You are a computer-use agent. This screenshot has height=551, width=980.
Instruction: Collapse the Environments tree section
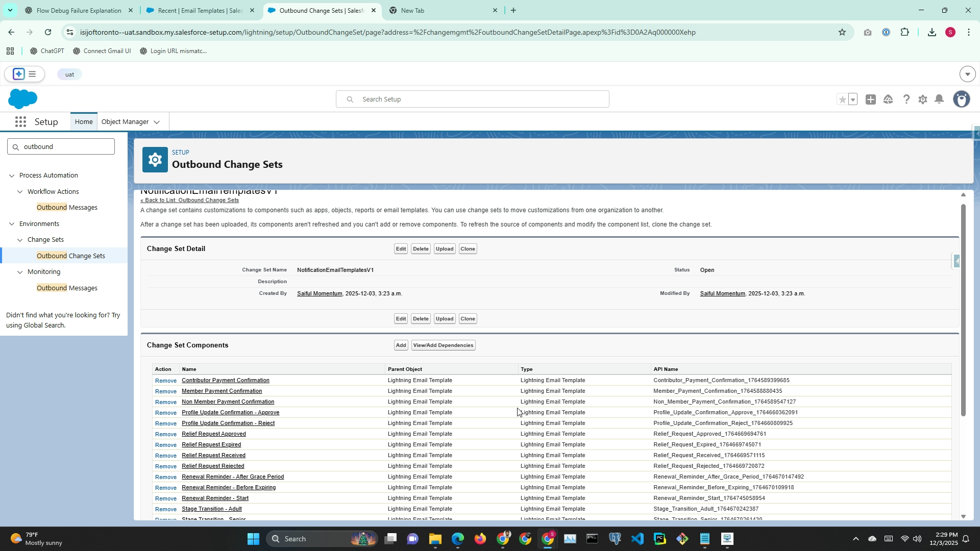tap(12, 224)
